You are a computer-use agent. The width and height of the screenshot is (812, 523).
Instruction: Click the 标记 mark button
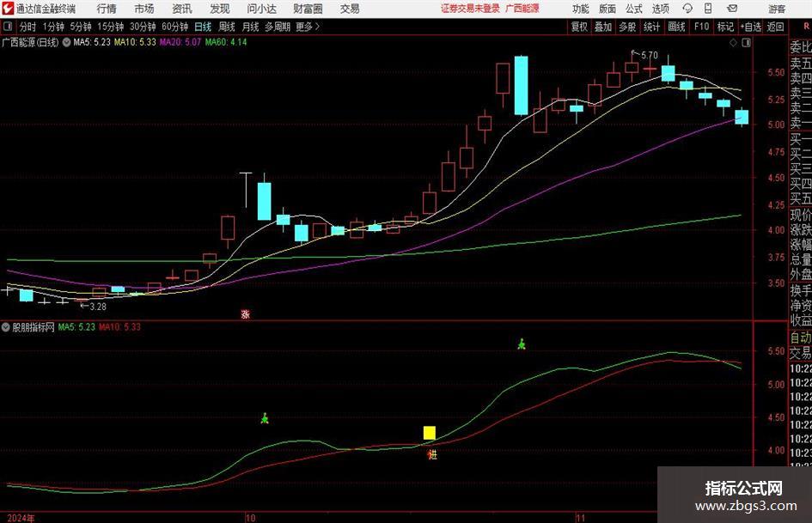pos(725,27)
